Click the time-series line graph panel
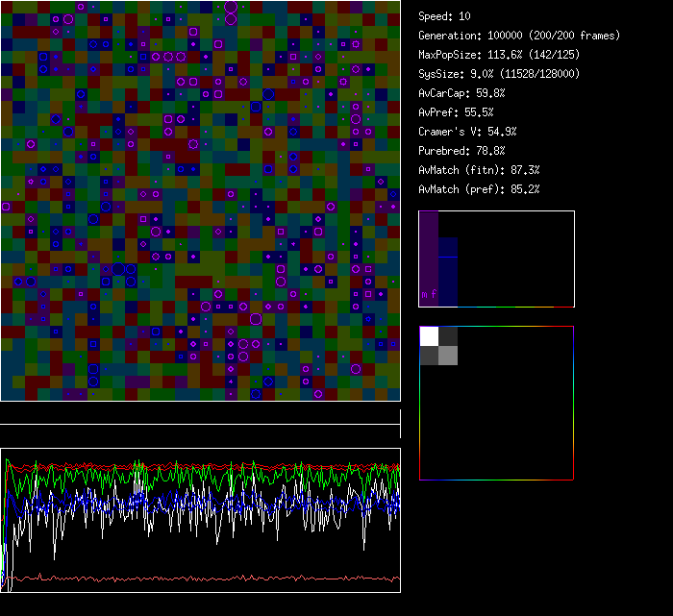 (200, 520)
